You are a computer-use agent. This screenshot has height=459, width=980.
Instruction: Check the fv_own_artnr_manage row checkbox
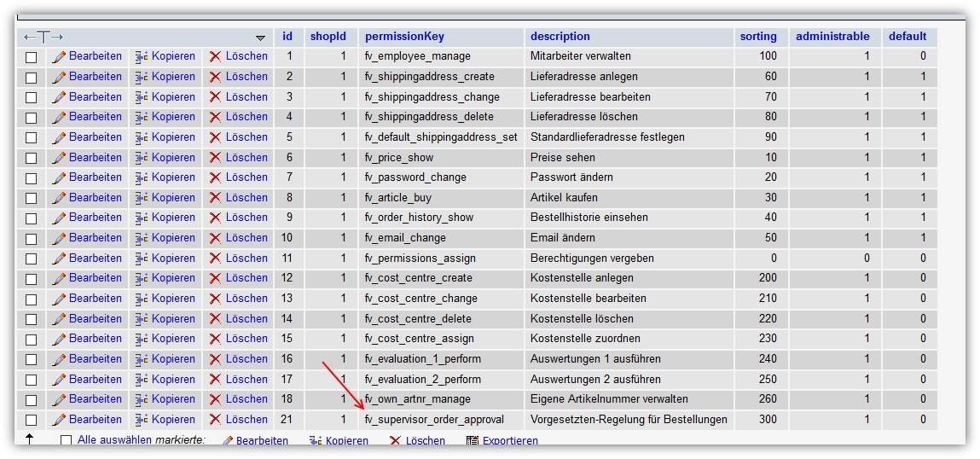click(32, 400)
